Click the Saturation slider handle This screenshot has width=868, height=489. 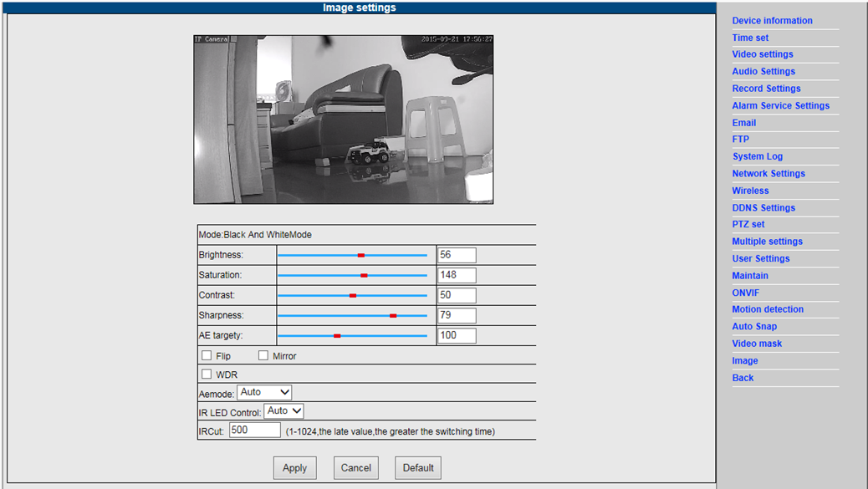pos(364,275)
